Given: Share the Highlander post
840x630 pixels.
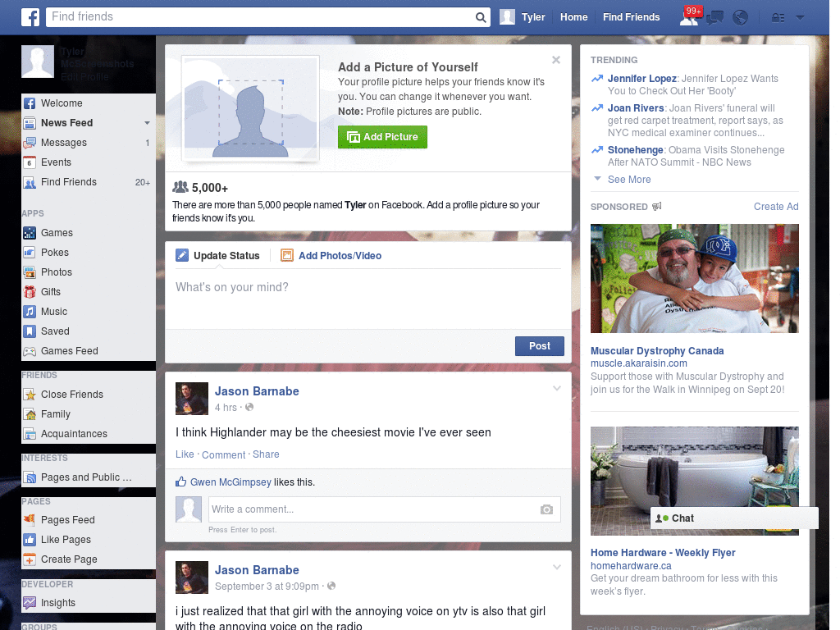Looking at the screenshot, I should [x=266, y=454].
